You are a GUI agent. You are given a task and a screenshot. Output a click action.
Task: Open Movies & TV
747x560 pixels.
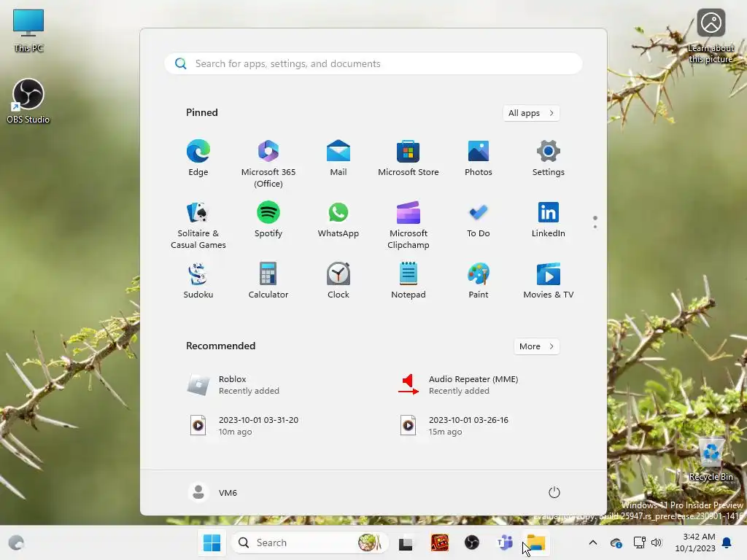549,281
